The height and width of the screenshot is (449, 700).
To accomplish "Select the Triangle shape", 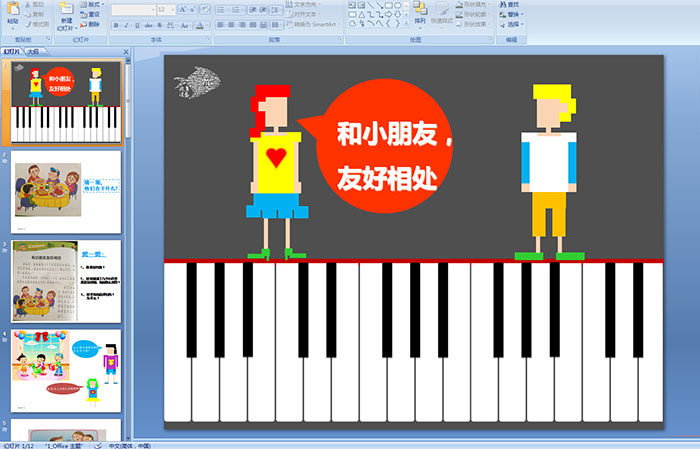I will pyautogui.click(x=361, y=14).
